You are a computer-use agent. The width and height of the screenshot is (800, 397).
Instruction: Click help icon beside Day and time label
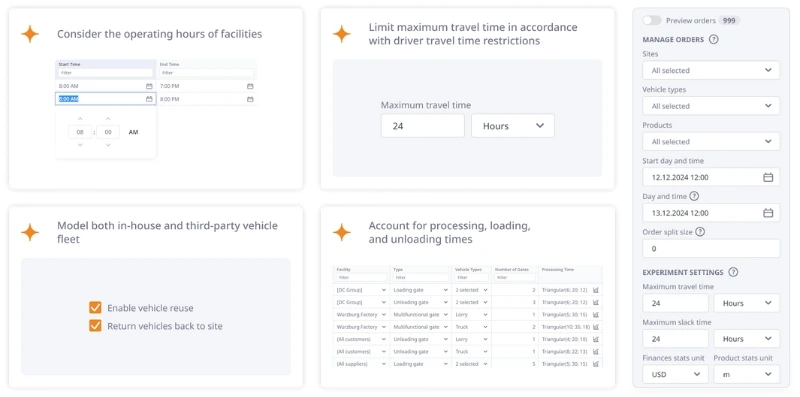[694, 196]
